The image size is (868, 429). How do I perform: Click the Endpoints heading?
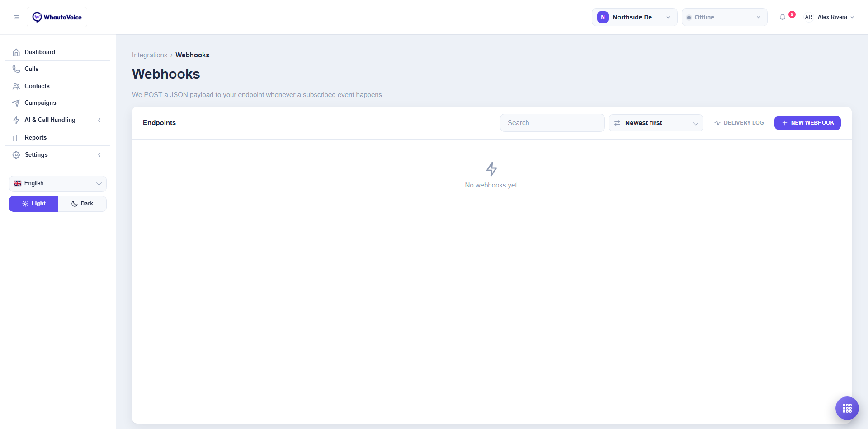[x=159, y=123]
